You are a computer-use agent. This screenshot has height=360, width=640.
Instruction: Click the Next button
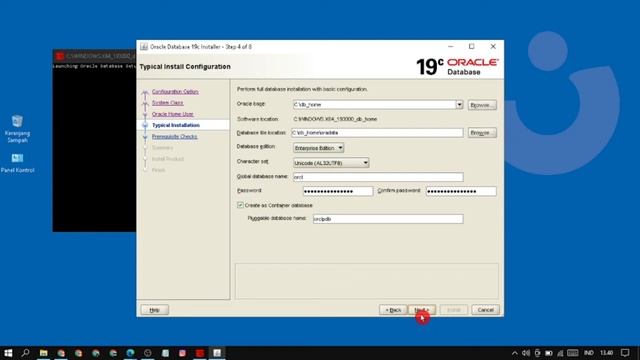point(422,310)
